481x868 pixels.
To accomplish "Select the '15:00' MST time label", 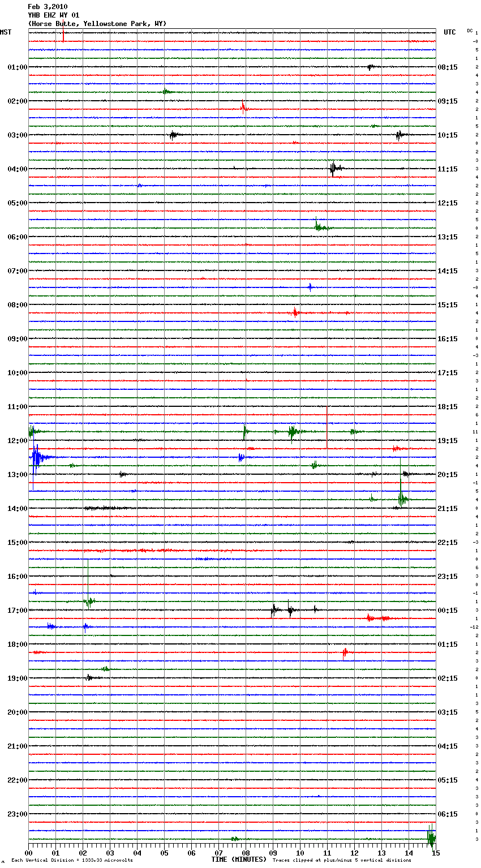I will pos(18,543).
